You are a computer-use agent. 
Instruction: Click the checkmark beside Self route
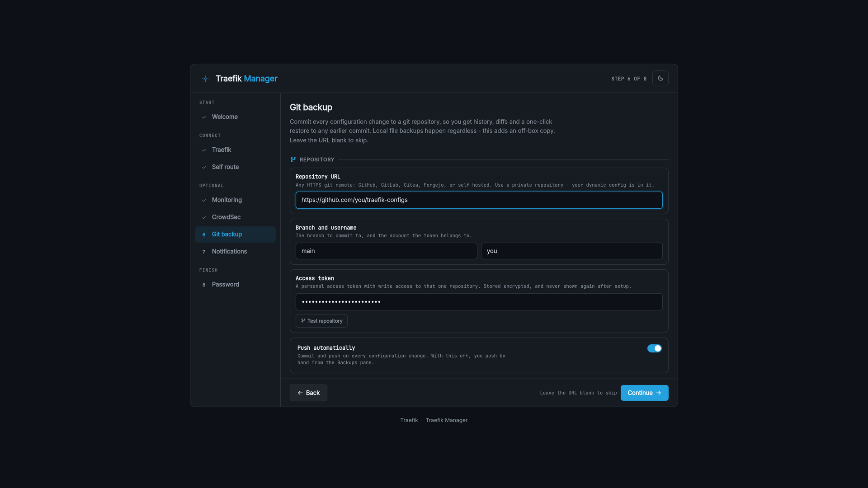point(204,167)
